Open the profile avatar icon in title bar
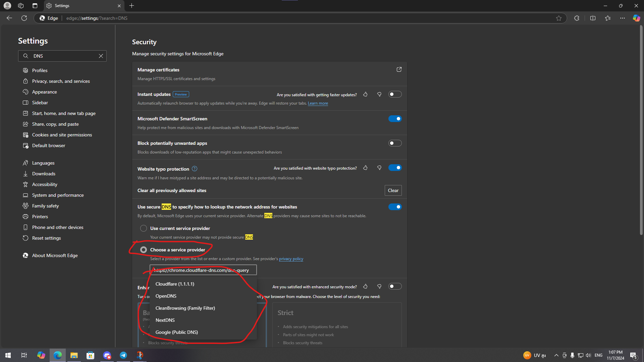 pyautogui.click(x=7, y=6)
